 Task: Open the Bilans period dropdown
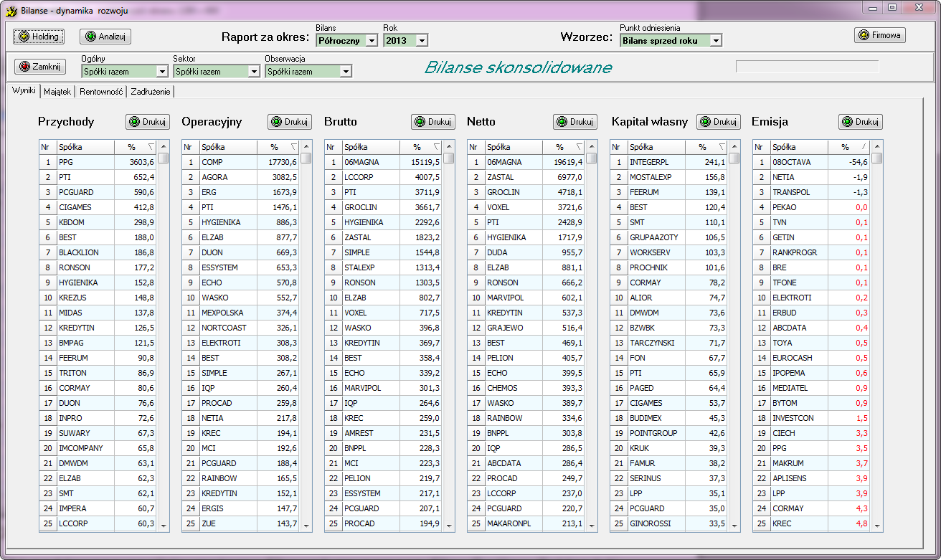click(371, 41)
